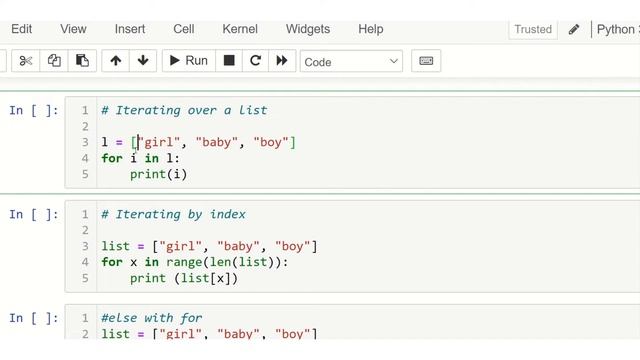640x360 pixels.
Task: Click the Trusted notebook indicator
Action: 533,29
